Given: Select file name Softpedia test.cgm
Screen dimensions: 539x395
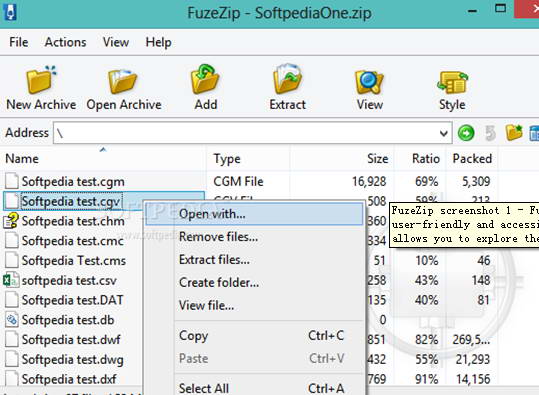Looking at the screenshot, I should coord(73,182).
